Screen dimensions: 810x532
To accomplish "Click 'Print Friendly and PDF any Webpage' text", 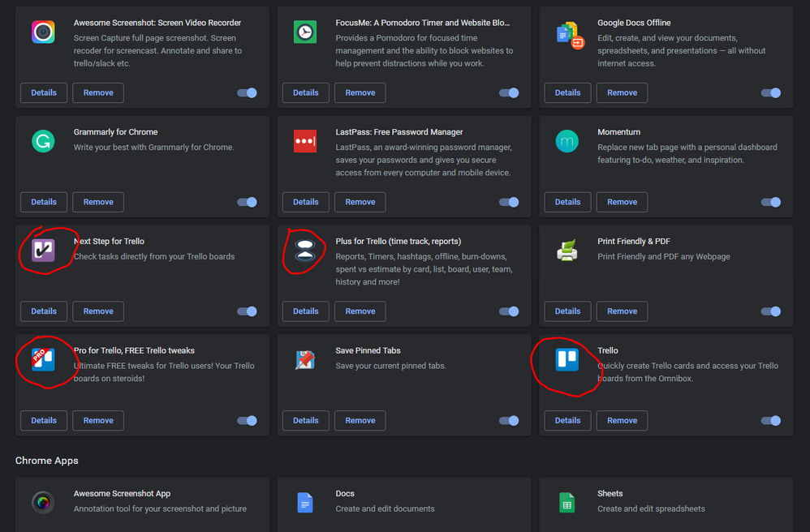I will pos(663,257).
